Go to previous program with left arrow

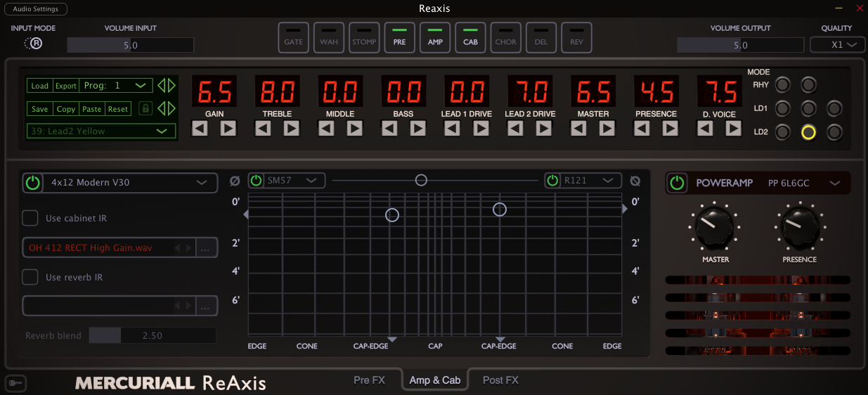point(161,86)
